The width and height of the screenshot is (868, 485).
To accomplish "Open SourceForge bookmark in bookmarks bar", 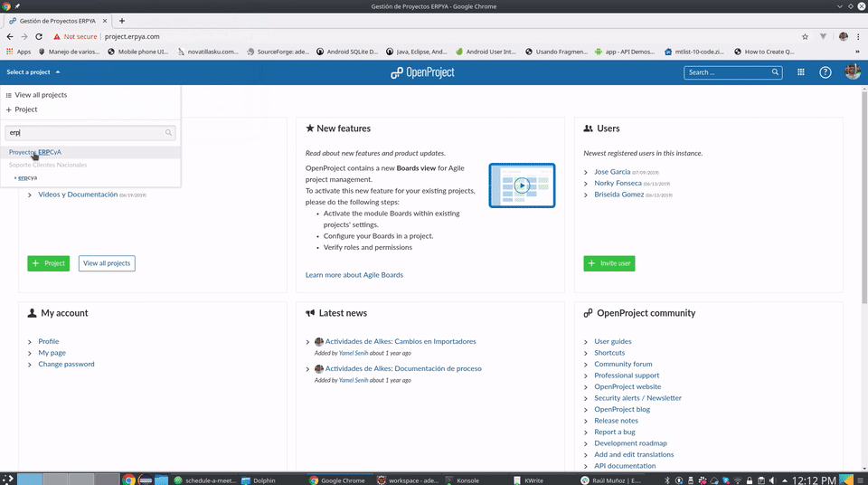I will point(278,52).
